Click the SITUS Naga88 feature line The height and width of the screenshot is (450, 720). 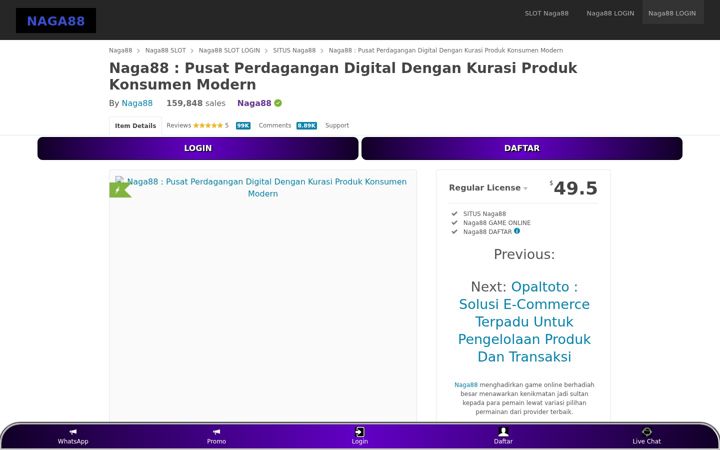pos(484,214)
